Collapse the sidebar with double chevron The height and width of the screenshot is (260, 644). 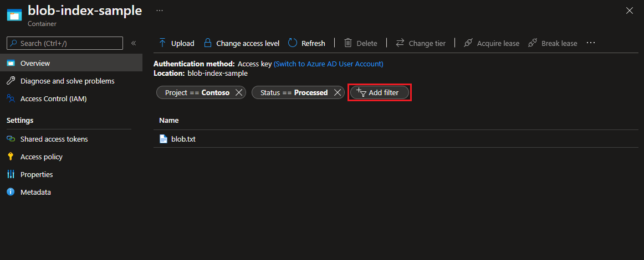[134, 43]
